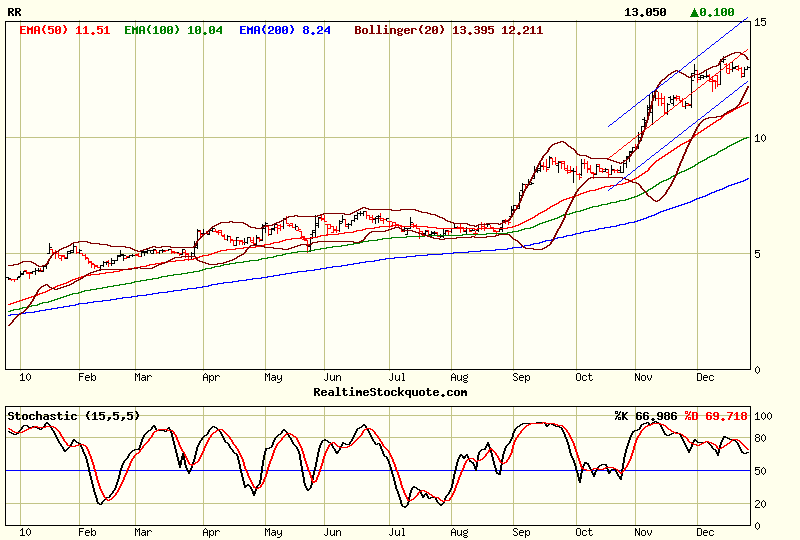Click the last price 13.050 value

[644, 13]
